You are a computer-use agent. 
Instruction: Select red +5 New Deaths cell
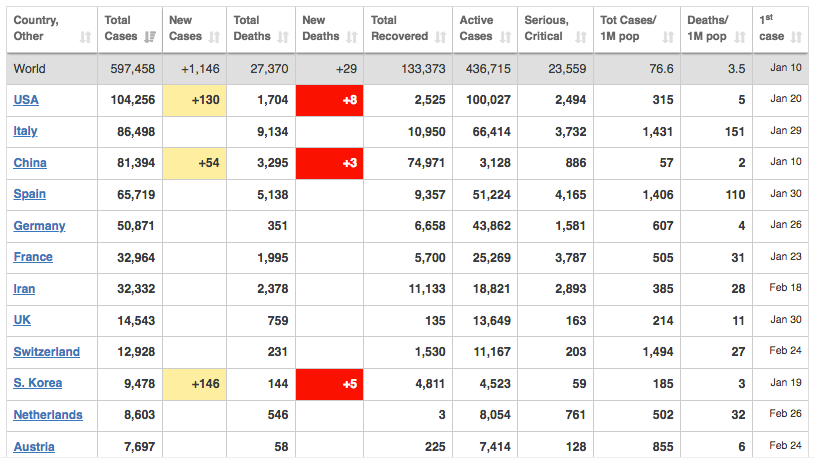[329, 384]
